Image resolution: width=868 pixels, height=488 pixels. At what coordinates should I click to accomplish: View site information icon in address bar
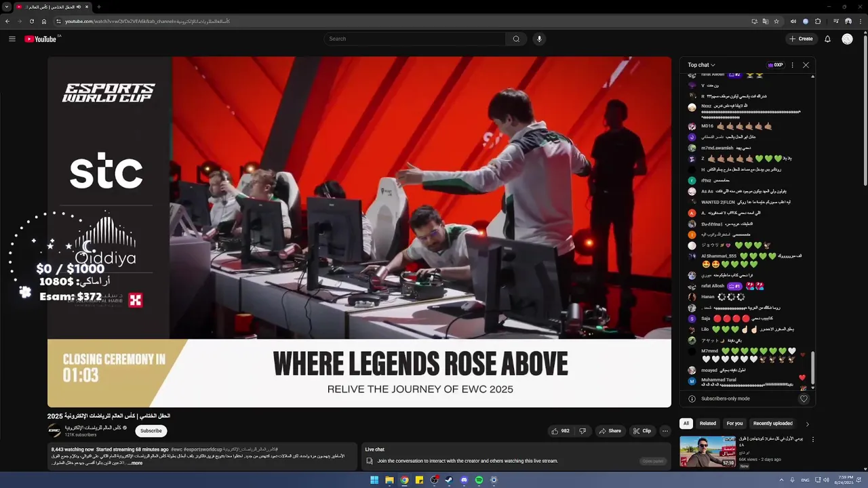[x=59, y=21]
